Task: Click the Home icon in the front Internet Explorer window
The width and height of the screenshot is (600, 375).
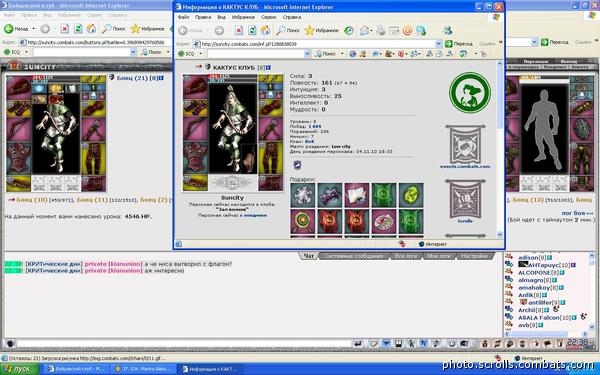Action: pyautogui.click(x=265, y=30)
